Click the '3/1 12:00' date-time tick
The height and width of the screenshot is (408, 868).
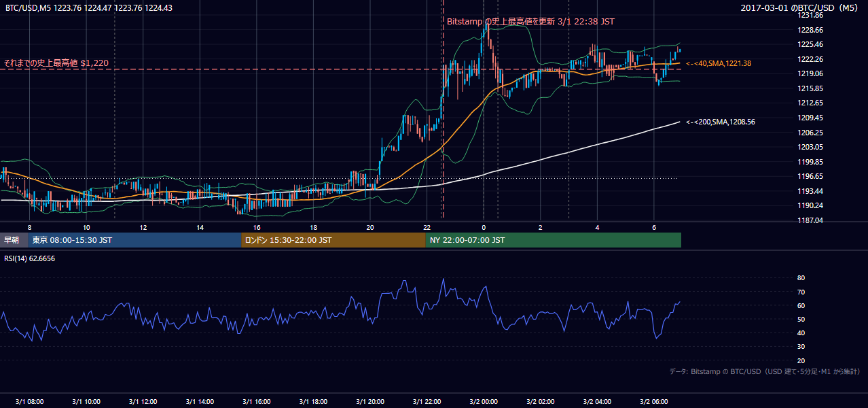tap(143, 402)
